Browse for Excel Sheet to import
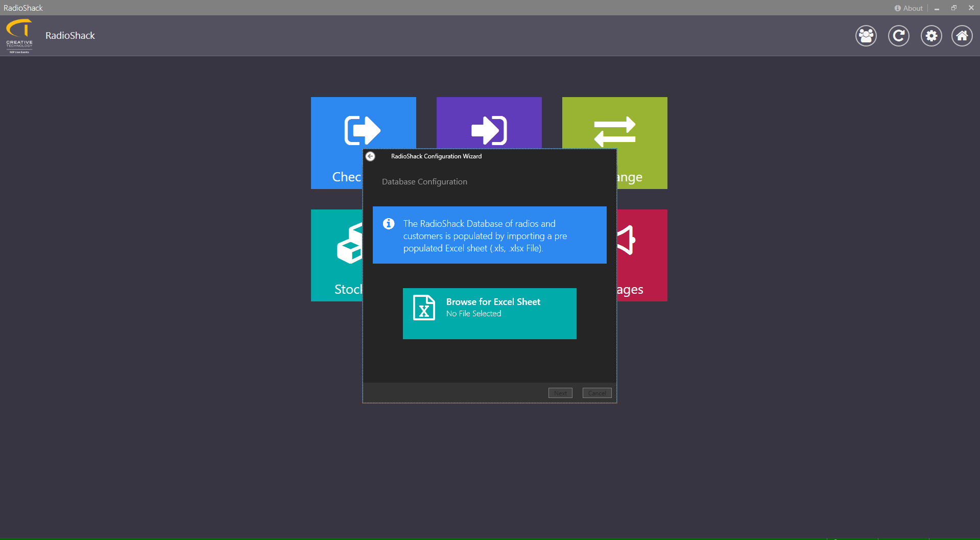Image resolution: width=980 pixels, height=540 pixels. (x=489, y=313)
